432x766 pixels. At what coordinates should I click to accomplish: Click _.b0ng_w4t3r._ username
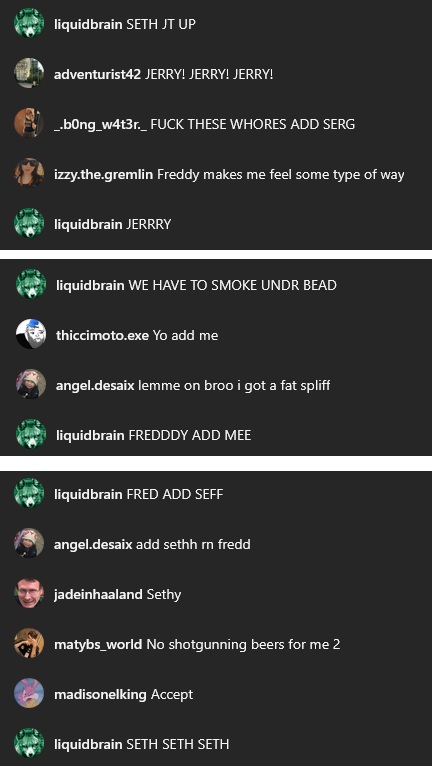(100, 125)
